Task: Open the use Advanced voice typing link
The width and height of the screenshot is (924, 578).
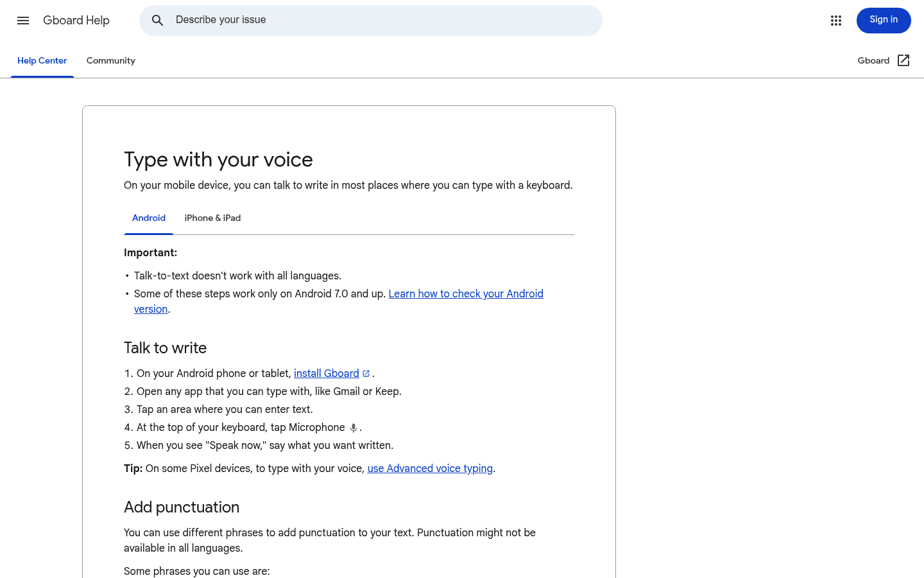Action: pos(430,469)
